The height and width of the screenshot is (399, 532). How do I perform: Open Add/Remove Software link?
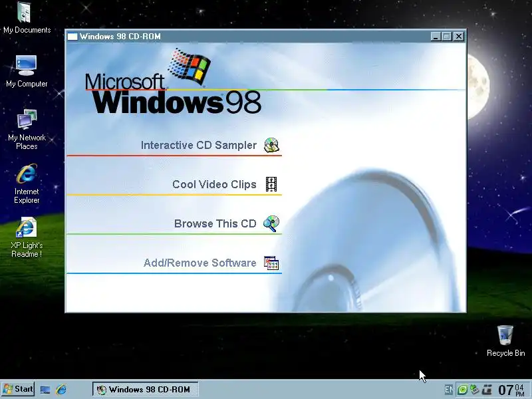[200, 263]
